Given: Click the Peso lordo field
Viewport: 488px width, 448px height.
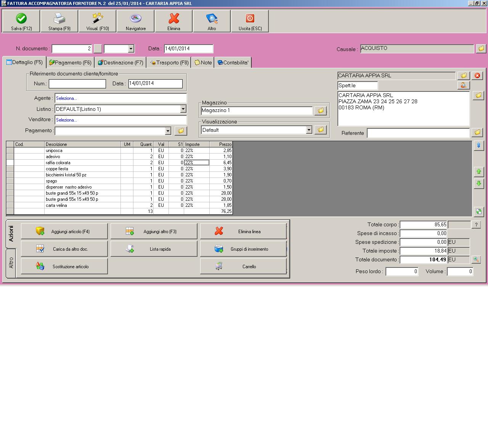Looking at the screenshot, I should tap(402, 272).
